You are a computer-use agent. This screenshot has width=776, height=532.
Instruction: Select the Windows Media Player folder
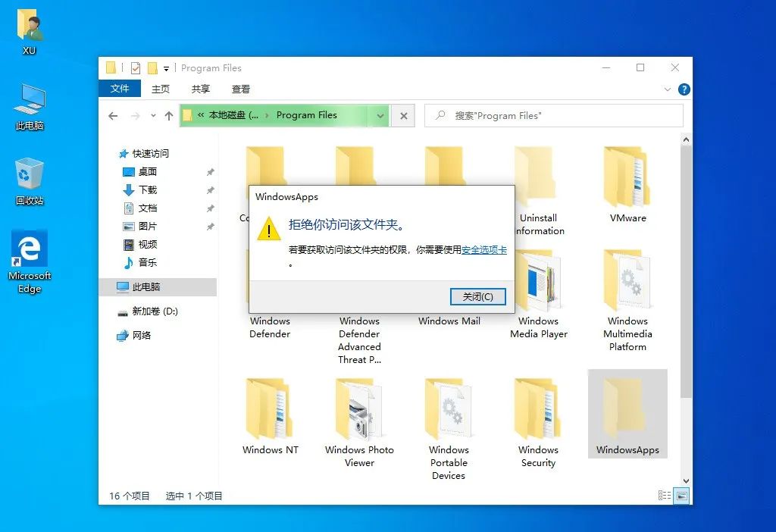539,295
